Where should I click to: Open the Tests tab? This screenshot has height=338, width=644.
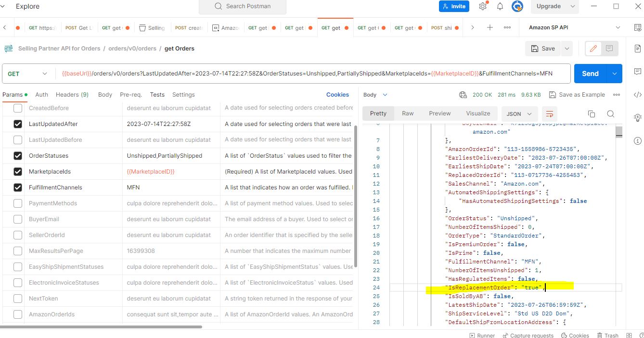(x=157, y=94)
